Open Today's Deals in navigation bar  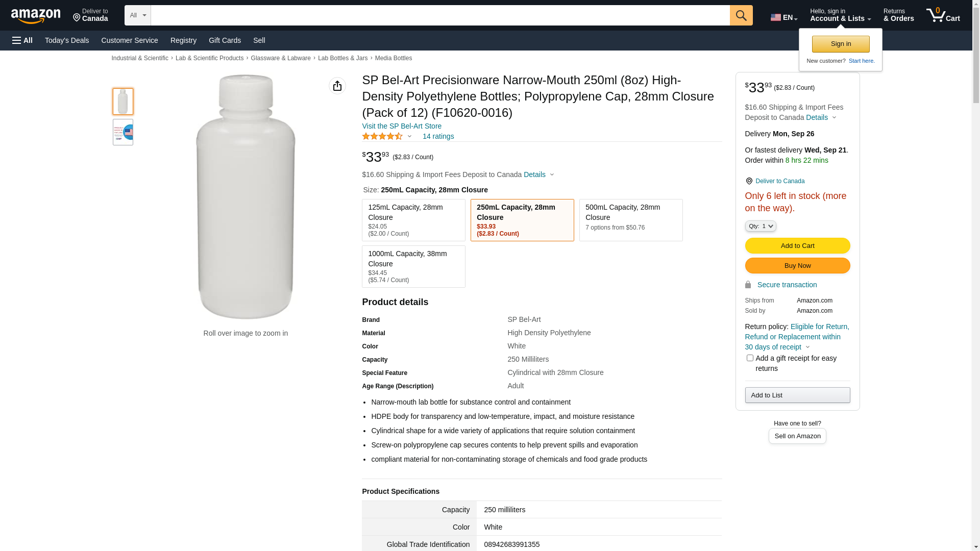(67, 40)
